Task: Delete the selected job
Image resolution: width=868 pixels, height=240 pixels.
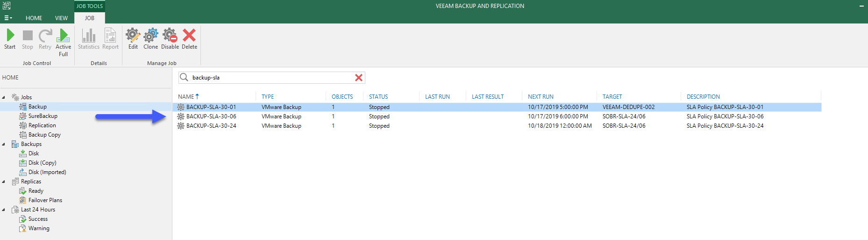Action: (x=189, y=39)
